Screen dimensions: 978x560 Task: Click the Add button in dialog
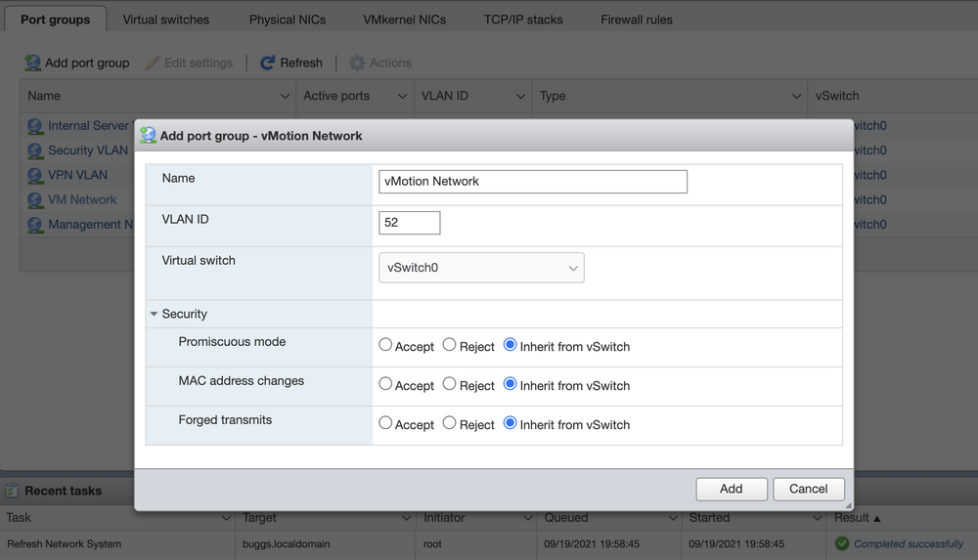pyautogui.click(x=731, y=489)
